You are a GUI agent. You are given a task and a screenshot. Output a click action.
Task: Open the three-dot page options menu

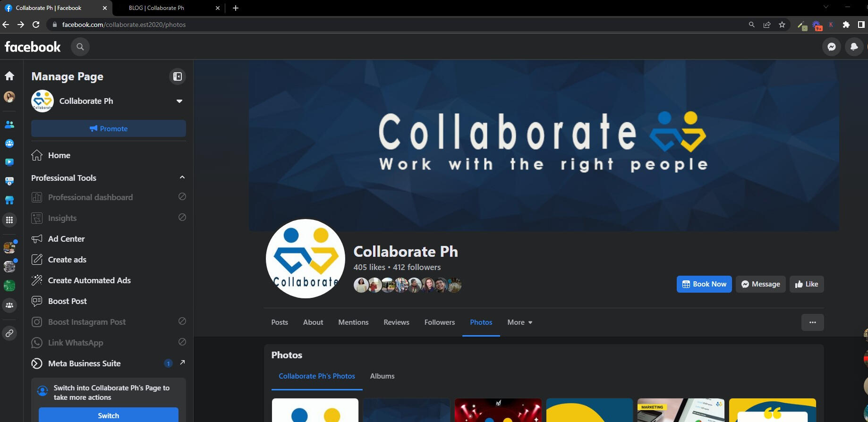tap(812, 322)
